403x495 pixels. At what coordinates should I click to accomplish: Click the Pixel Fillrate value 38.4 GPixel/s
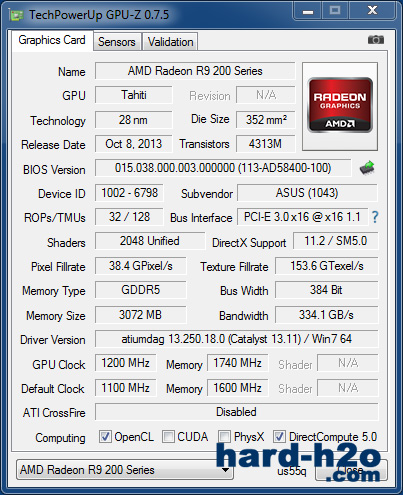141,266
